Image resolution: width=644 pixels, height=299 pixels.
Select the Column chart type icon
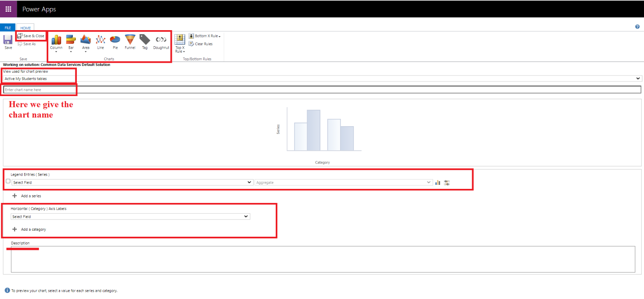tap(56, 40)
